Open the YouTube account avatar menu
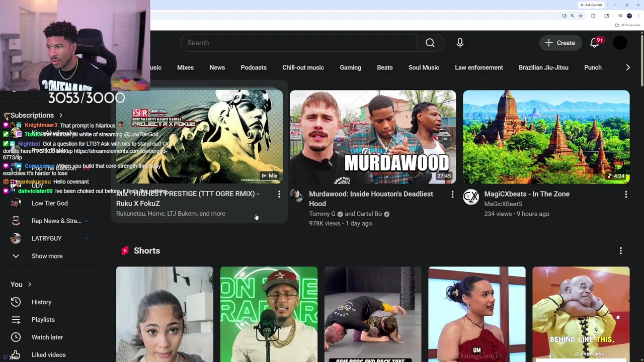The height and width of the screenshot is (362, 644). pyautogui.click(x=620, y=43)
